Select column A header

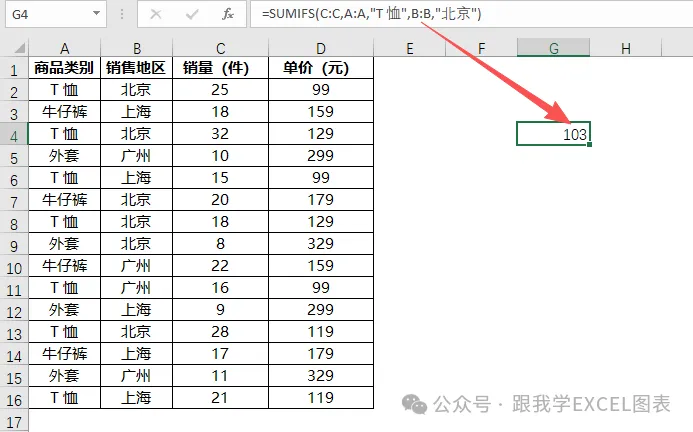[65, 48]
